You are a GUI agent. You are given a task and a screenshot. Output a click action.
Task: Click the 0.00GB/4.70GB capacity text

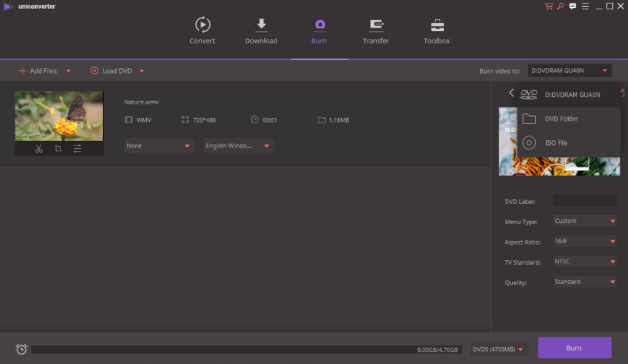[x=437, y=350]
